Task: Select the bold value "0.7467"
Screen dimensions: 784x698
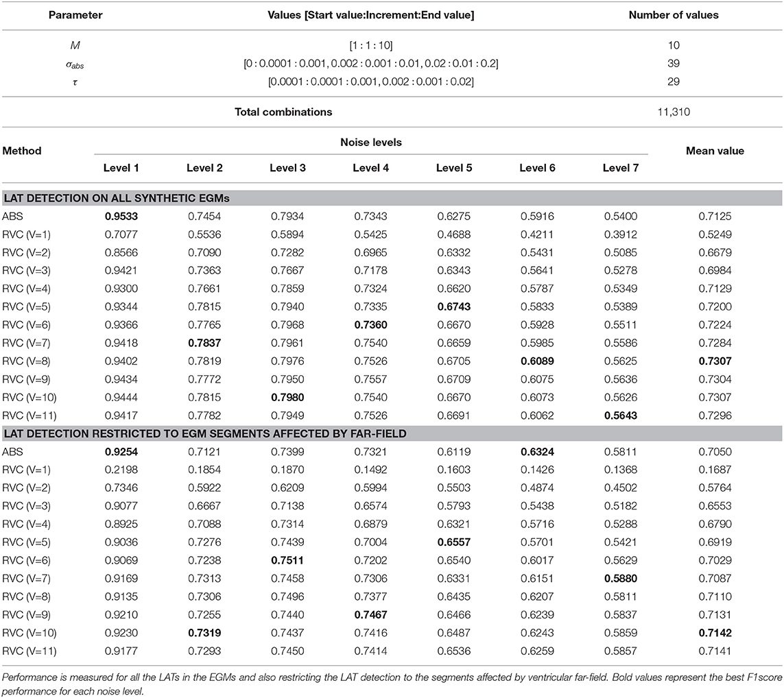Action: coord(371,614)
